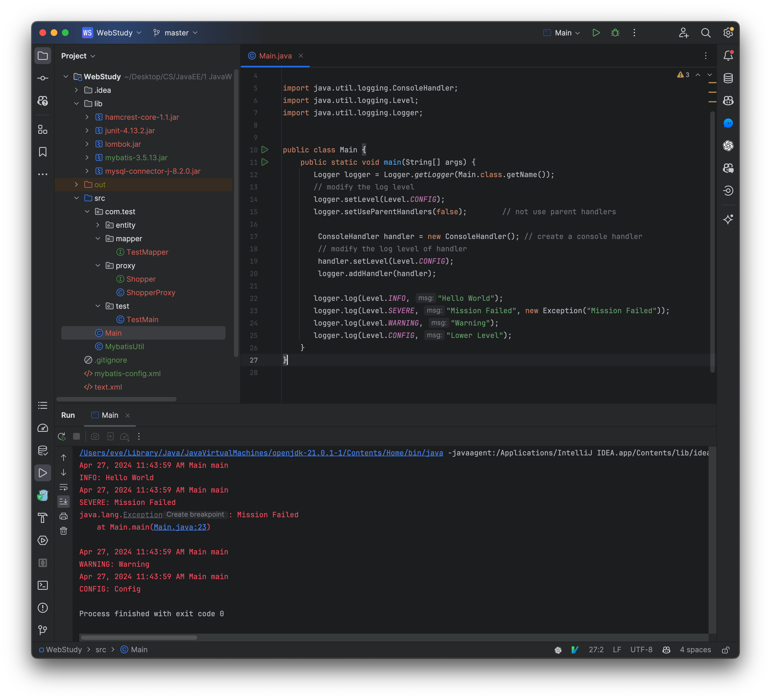Viewport: 771px width, 700px height.
Task: Toggle soft-wrap in the Run console
Action: click(64, 487)
